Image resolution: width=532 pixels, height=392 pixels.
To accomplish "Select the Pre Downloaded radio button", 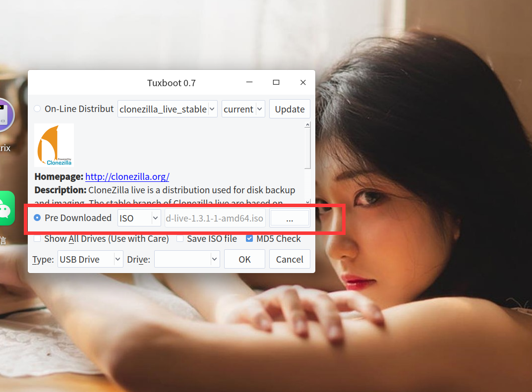I will [x=37, y=218].
